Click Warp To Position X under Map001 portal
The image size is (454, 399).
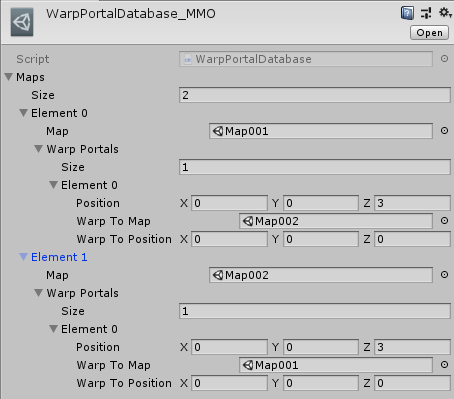(229, 239)
